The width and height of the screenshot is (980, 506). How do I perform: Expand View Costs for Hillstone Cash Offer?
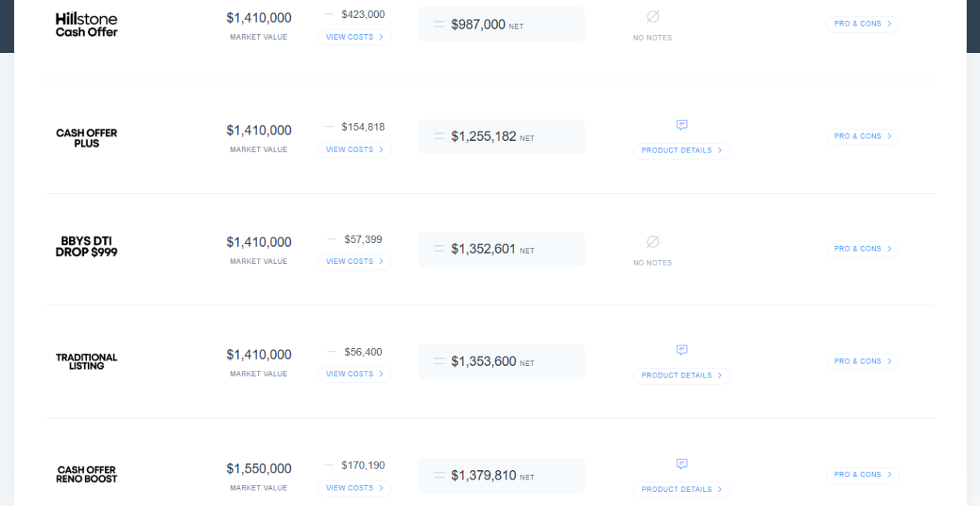355,37
